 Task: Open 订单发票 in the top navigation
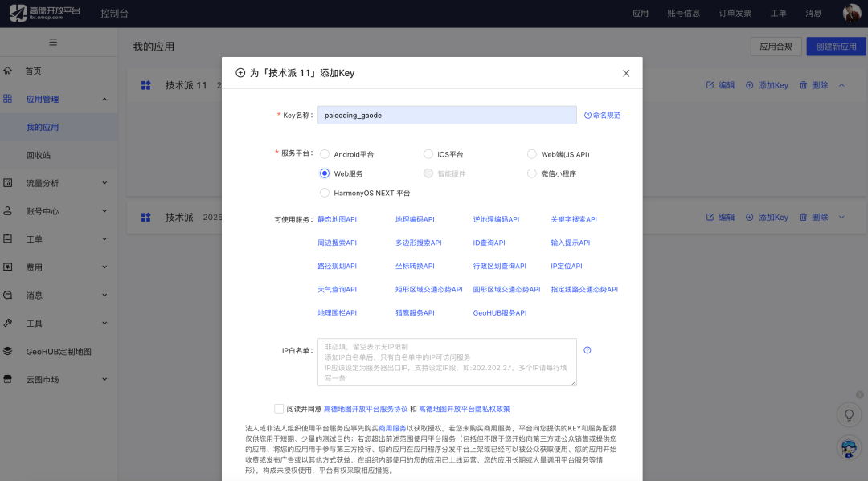click(x=735, y=14)
